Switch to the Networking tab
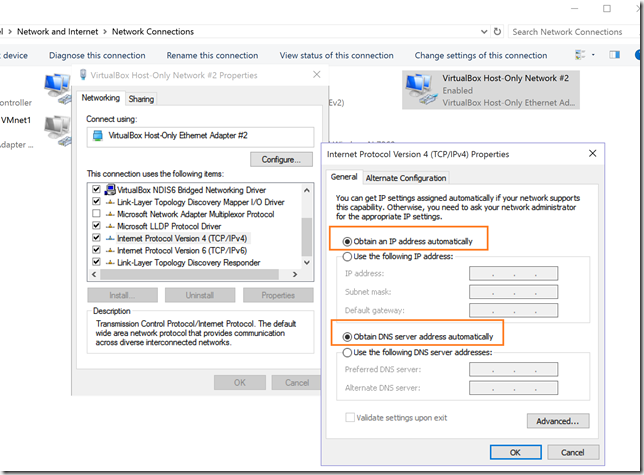Viewport: 644px width, 475px height. 101,98
